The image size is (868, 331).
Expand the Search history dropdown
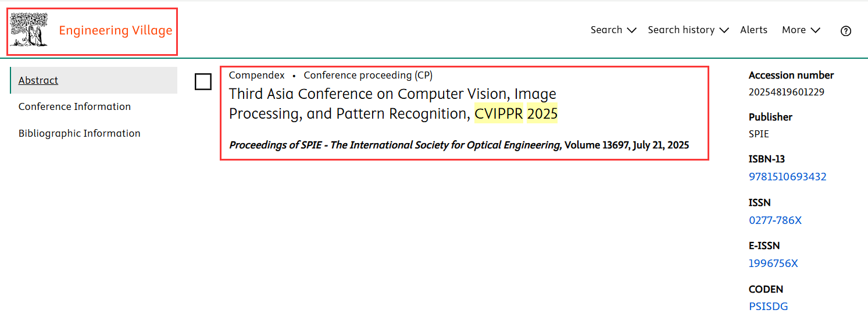(x=688, y=30)
